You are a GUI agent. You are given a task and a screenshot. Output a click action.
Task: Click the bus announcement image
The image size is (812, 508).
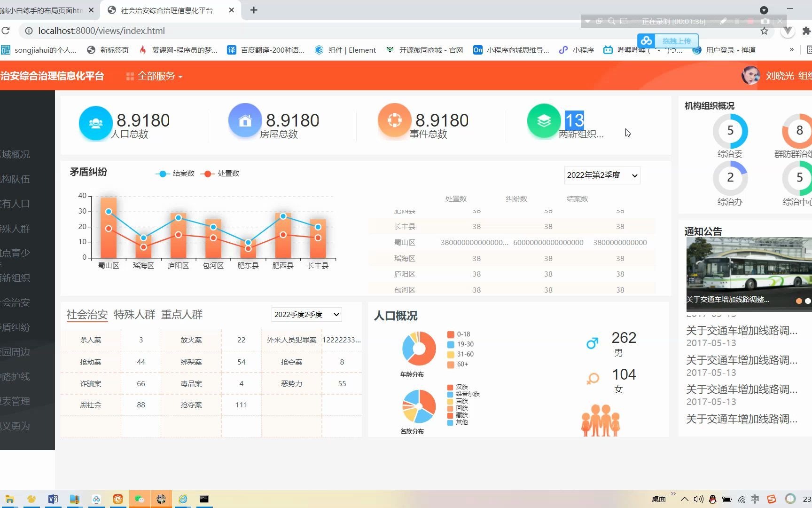click(x=749, y=274)
